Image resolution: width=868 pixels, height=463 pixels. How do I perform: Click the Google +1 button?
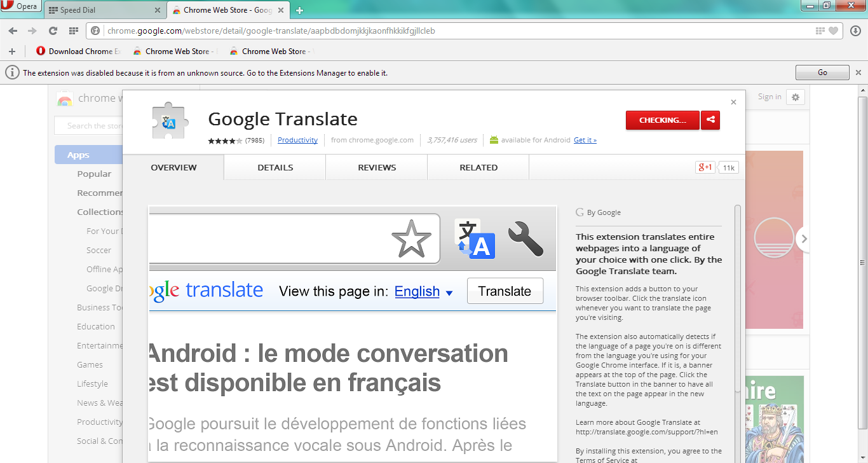[x=705, y=168]
